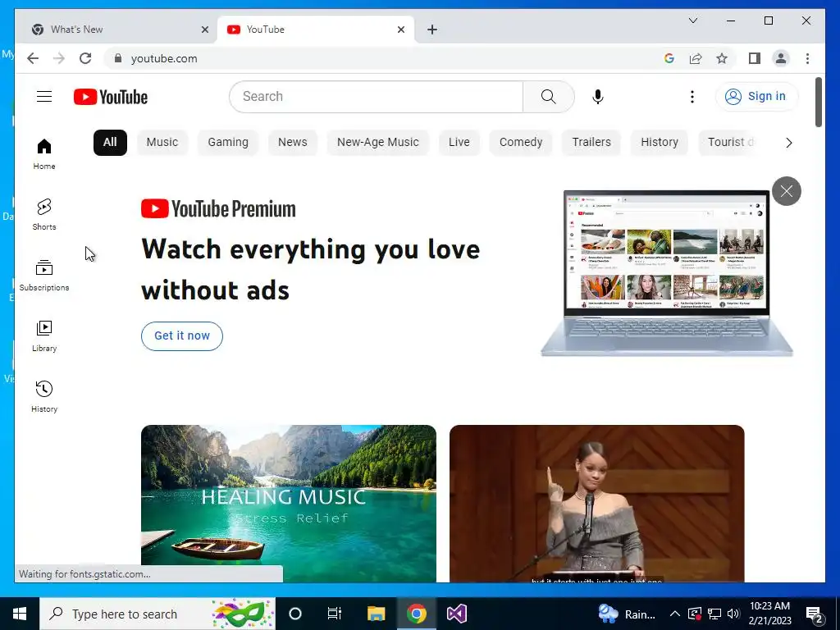Click the Google icon in address bar
Viewport: 840px width, 630px height.
(x=669, y=58)
